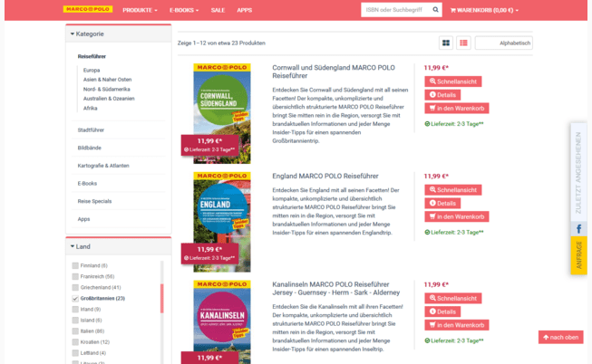Open the Apps menu item in header
The width and height of the screenshot is (592, 364).
click(244, 10)
